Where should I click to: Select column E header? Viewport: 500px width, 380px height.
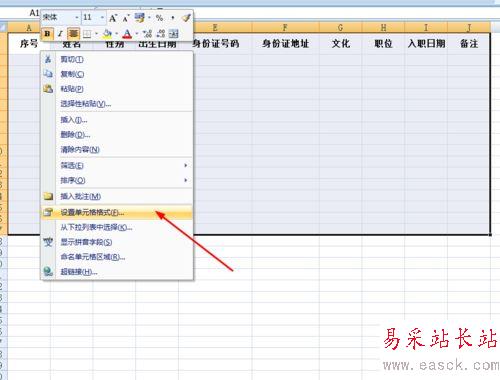(x=215, y=28)
